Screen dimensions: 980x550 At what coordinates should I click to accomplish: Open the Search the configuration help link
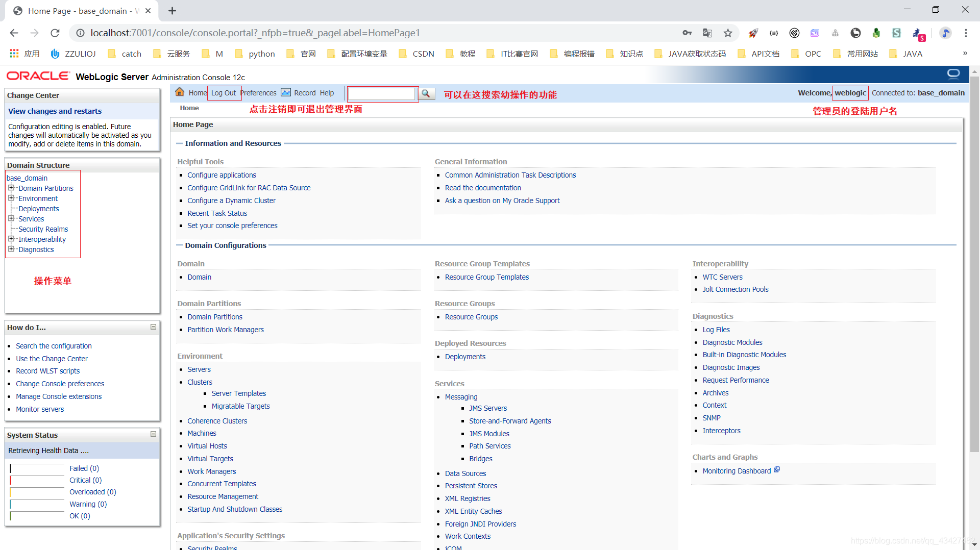coord(54,346)
